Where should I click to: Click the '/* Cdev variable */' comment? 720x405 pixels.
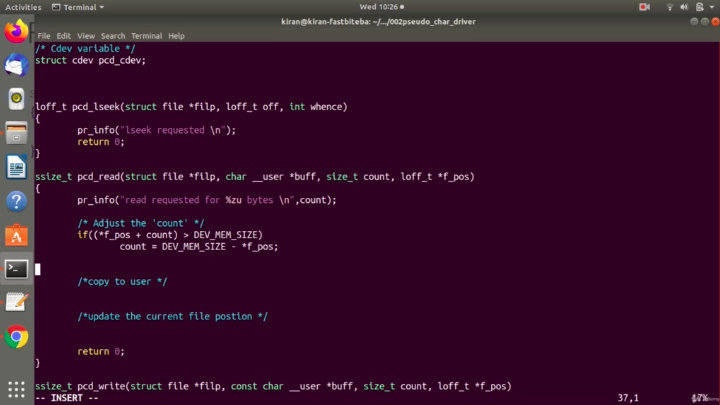coord(85,49)
